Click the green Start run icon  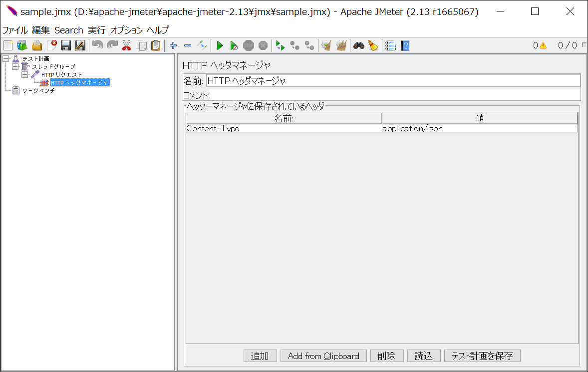219,46
